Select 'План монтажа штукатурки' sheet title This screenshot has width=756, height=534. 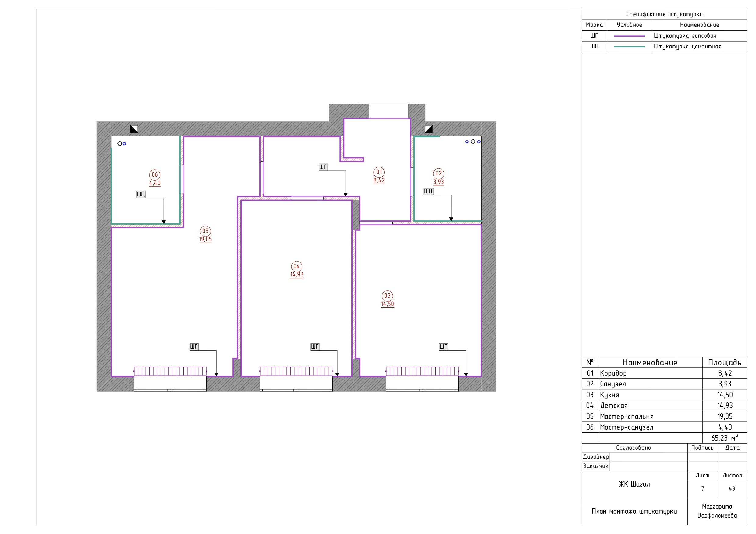[x=634, y=512]
